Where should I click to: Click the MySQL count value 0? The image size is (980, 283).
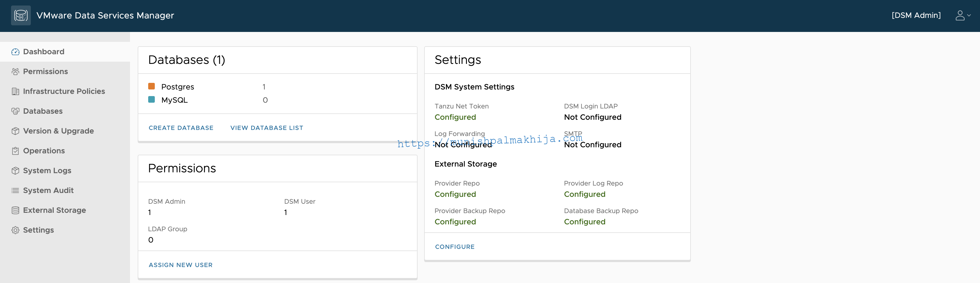coord(265,100)
